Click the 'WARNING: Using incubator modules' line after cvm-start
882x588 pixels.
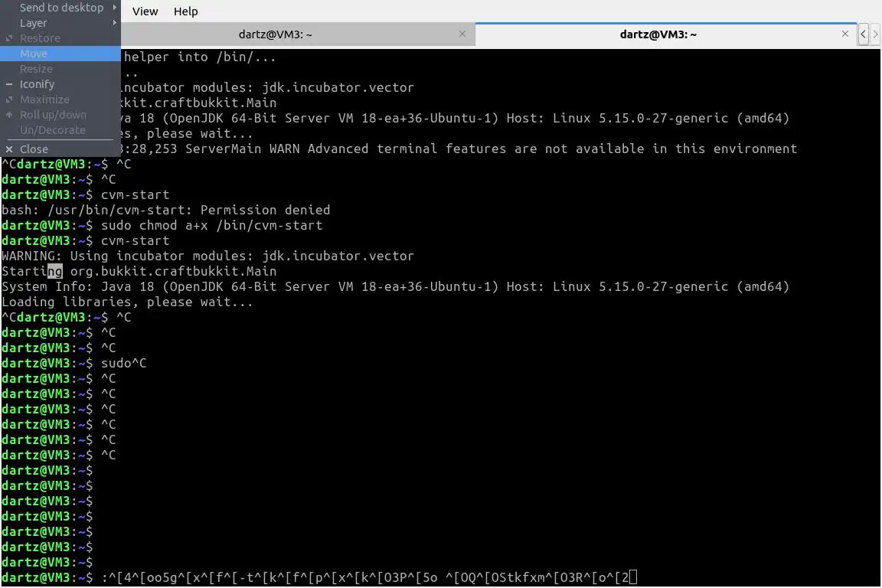(207, 256)
